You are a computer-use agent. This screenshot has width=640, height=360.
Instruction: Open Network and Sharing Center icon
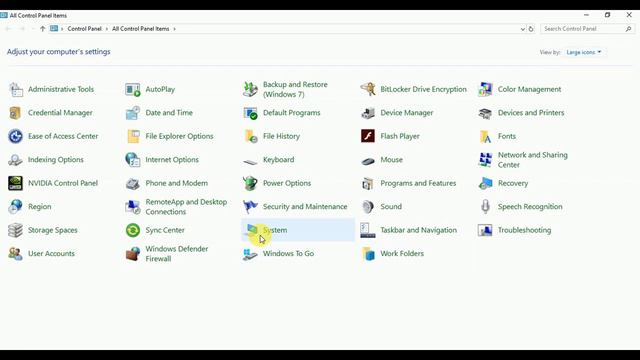[485, 160]
